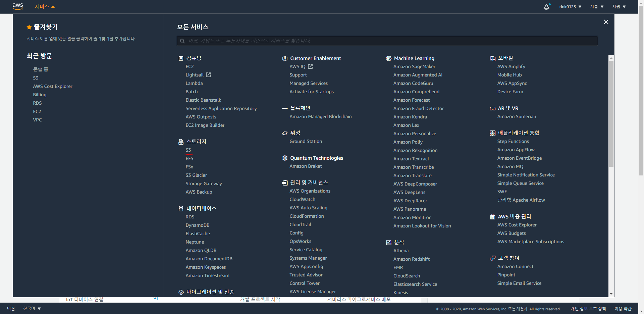Screen dimensions: 644x314
Task: Open Athena service
Action: click(401, 251)
